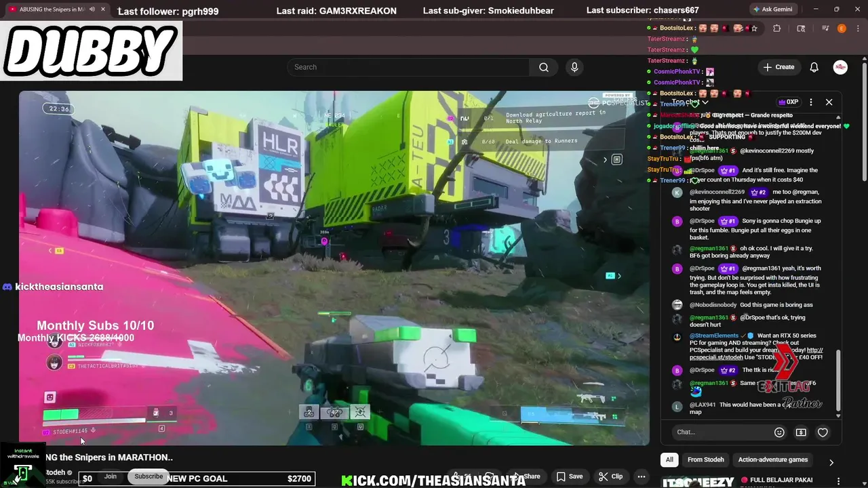Click the 0XP crown badge
The height and width of the screenshot is (488, 868).
789,102
